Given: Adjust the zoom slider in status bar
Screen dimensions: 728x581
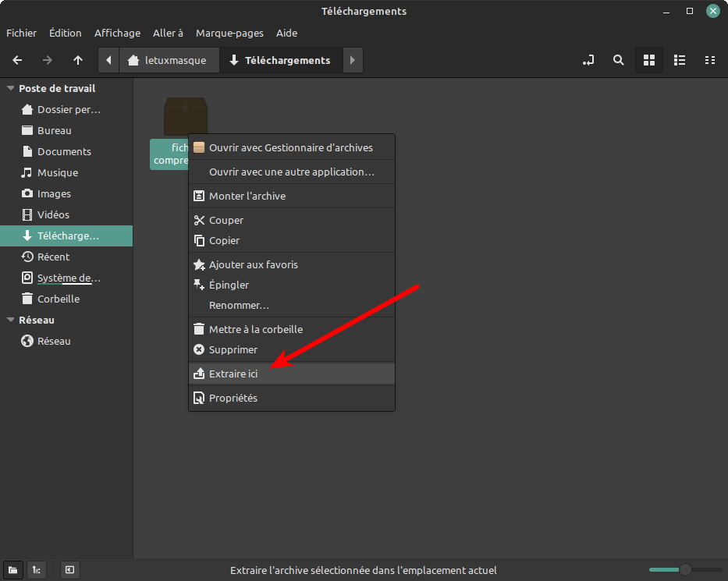Looking at the screenshot, I should pos(685,569).
